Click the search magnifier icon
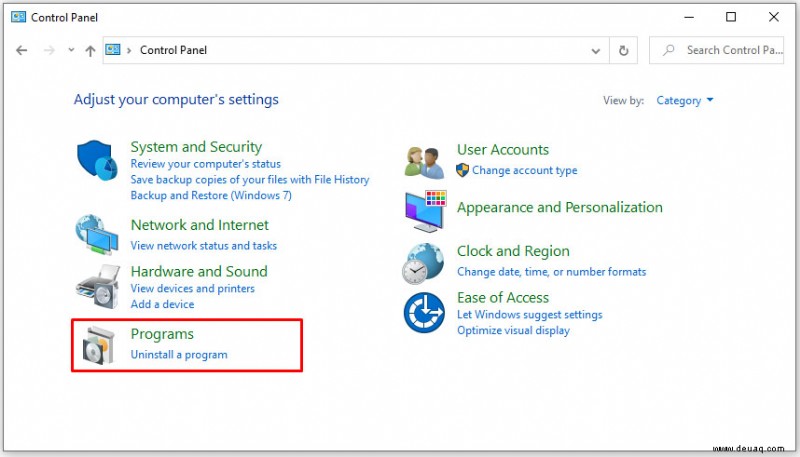The height and width of the screenshot is (457, 800). (x=668, y=50)
